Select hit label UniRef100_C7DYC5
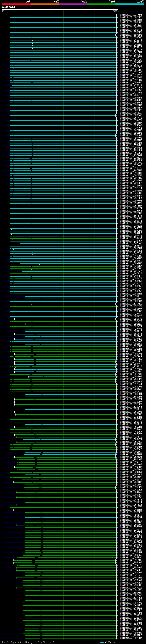This screenshot has height=644, width=146. click(131, 266)
